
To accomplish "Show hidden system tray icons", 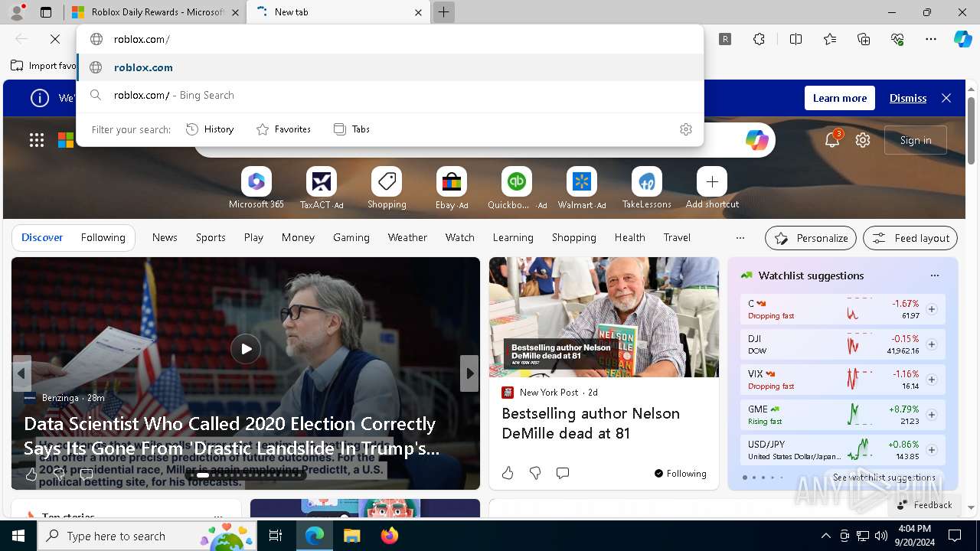I will click(x=825, y=536).
